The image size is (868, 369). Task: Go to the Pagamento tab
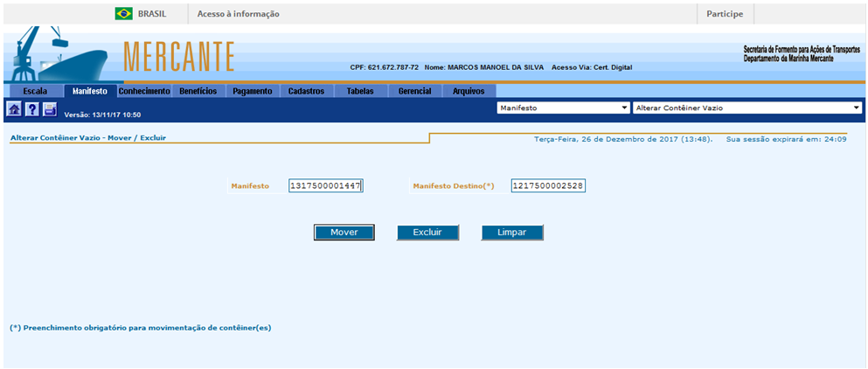[x=253, y=91]
